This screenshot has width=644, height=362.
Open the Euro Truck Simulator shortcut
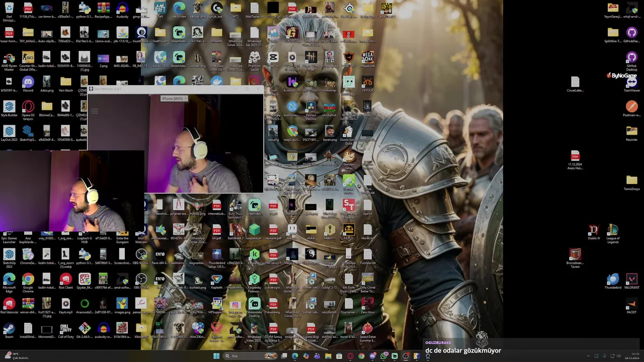[x=235, y=208]
